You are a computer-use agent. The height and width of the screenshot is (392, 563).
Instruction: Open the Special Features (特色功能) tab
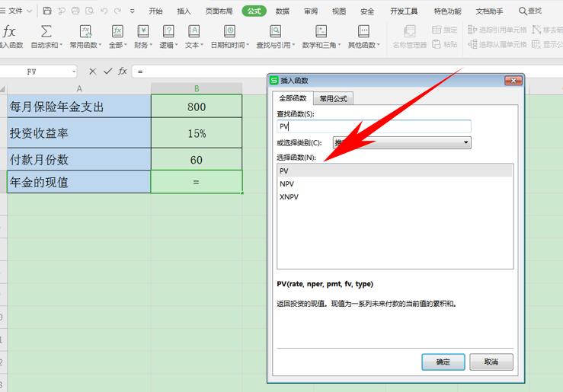pyautogui.click(x=447, y=11)
